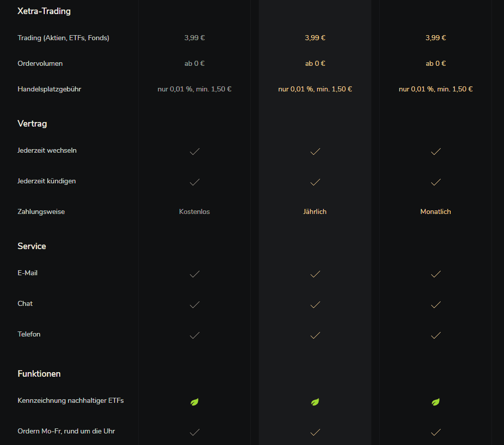The image size is (504, 445).
Task: Select the Monatlich payment label
Action: tap(436, 212)
